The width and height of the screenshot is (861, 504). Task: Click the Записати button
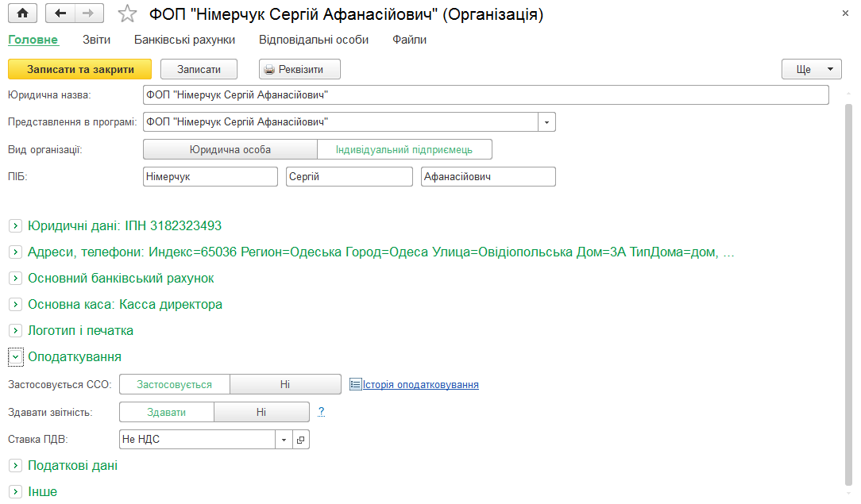coord(199,69)
